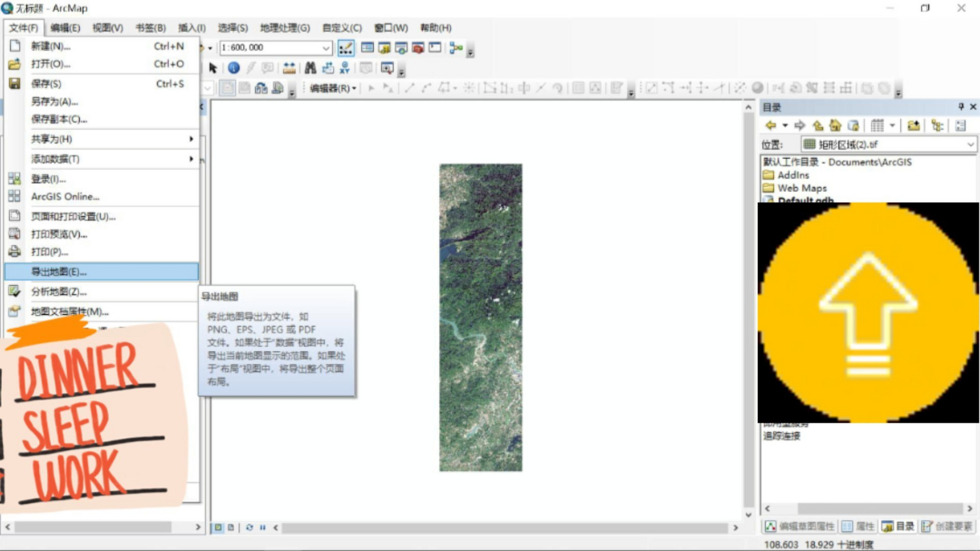980x551 pixels.
Task: Select the Go To XY tool
Action: point(344,68)
